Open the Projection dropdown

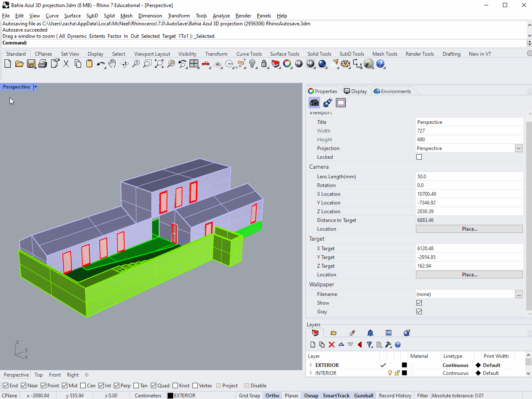pyautogui.click(x=518, y=148)
